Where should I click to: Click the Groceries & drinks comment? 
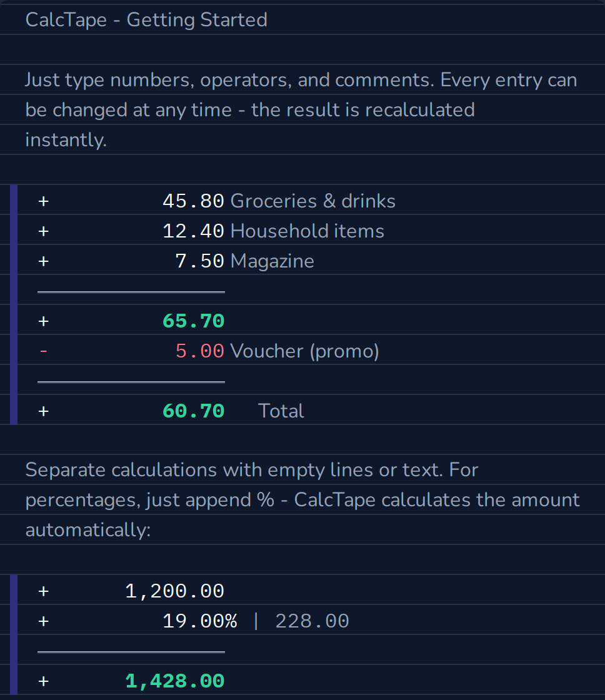tap(313, 201)
